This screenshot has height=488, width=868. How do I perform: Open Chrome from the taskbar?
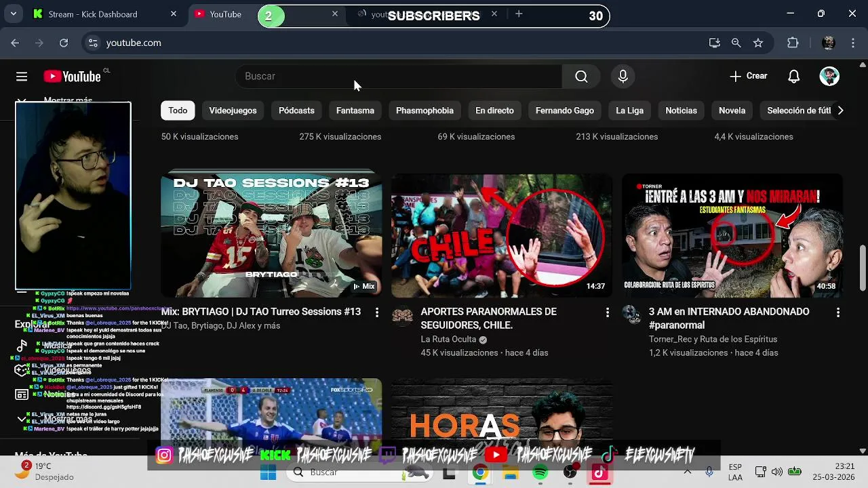480,472
